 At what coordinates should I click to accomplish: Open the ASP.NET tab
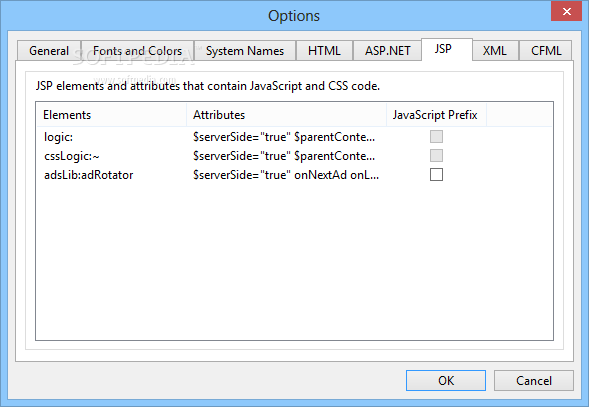coord(387,51)
